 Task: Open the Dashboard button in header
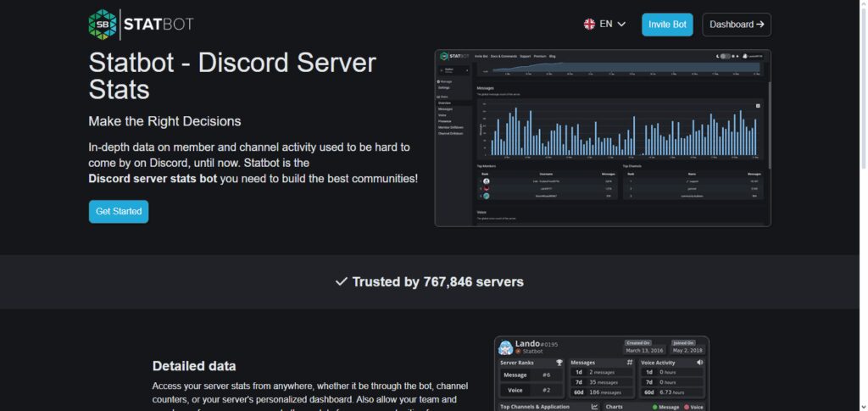737,25
